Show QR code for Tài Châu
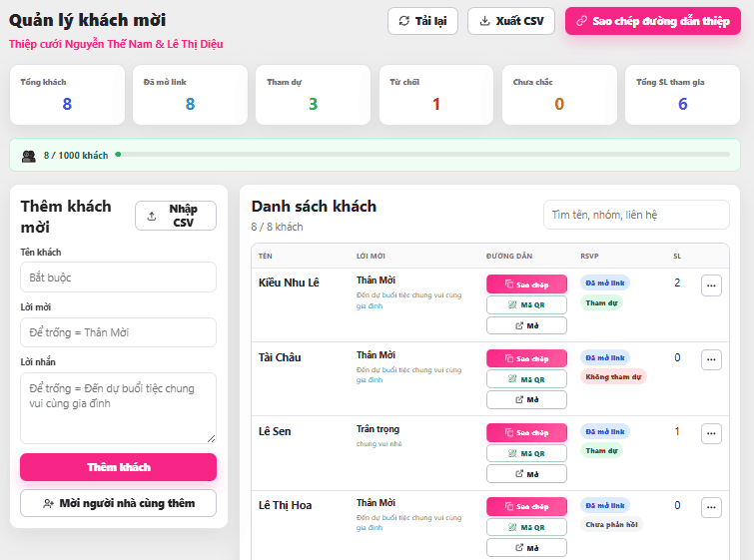Screen dimensions: 754x560 click(x=526, y=379)
